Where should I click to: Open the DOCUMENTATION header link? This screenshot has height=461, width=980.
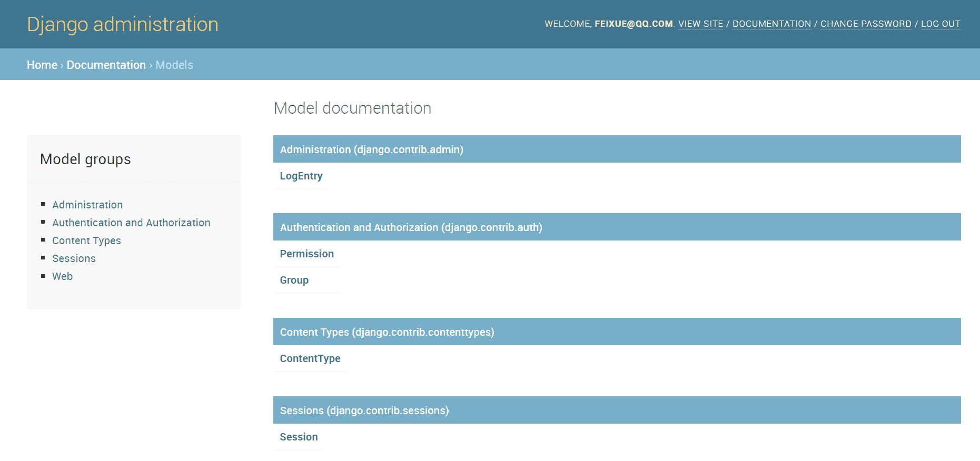pyautogui.click(x=771, y=24)
